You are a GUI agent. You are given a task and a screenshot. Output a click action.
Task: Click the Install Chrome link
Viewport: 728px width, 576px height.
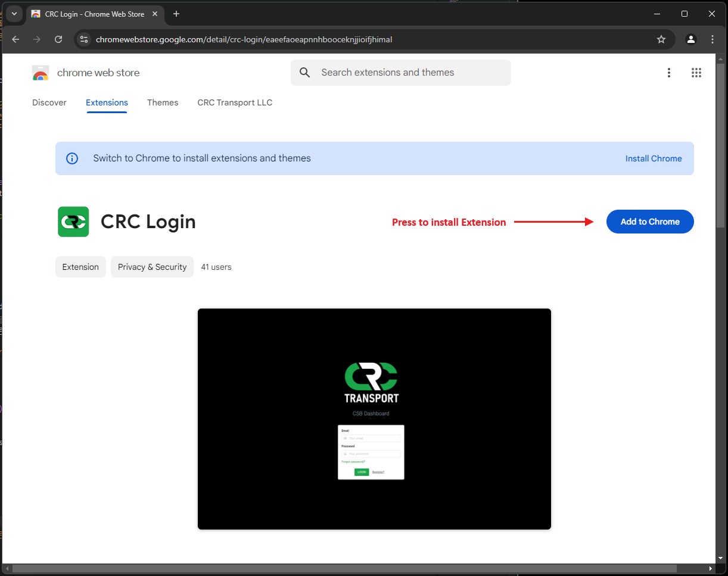click(x=653, y=158)
